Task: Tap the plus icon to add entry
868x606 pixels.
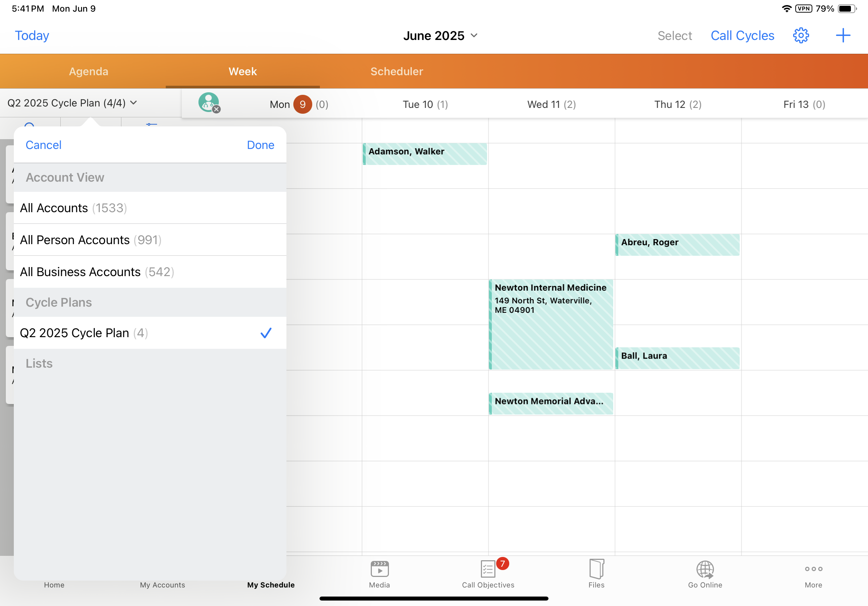Action: (843, 36)
